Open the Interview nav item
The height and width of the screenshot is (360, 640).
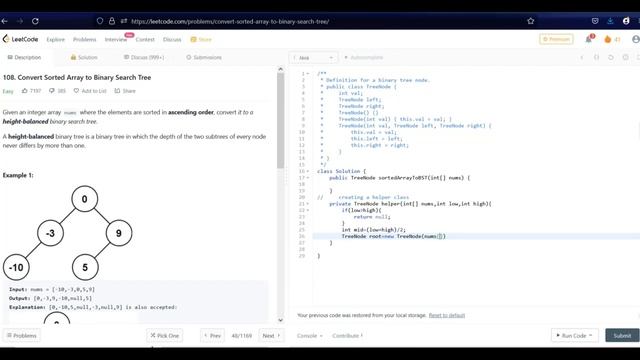point(116,40)
